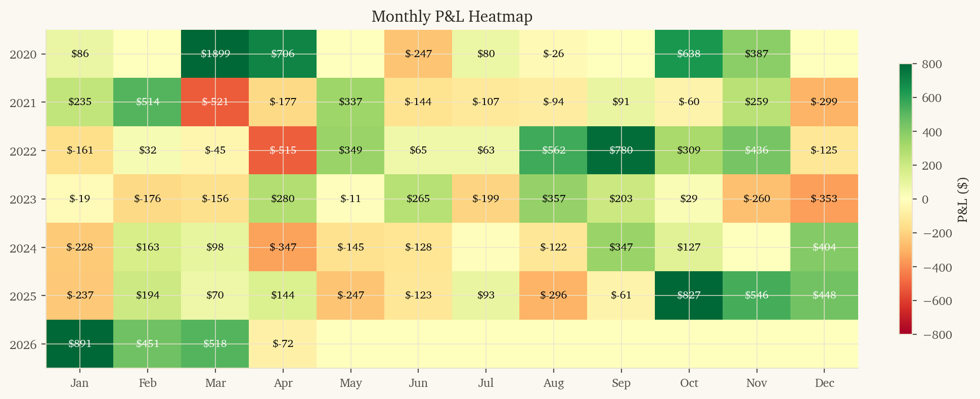Click the chart title Monthly P&L Heatmap
Screen dimensions: 980x399
452,17
